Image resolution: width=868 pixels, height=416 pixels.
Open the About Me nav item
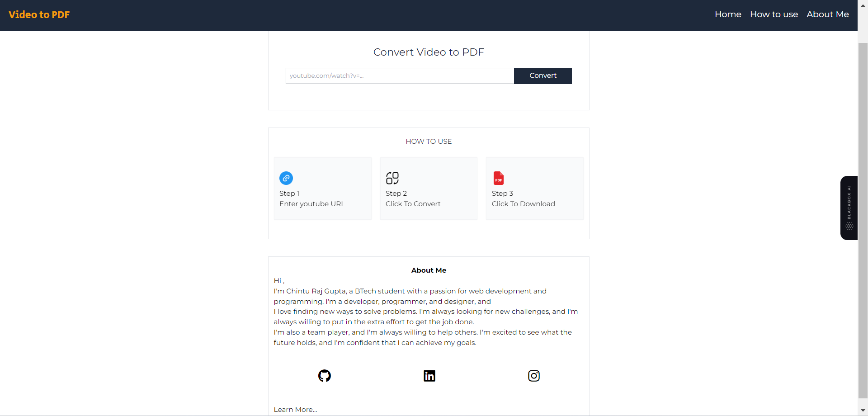coord(827,14)
